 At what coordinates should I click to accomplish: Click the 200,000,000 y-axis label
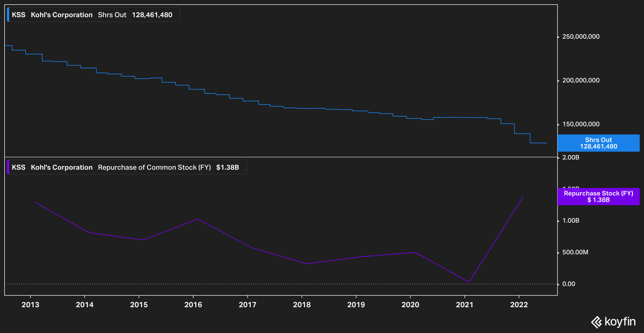pyautogui.click(x=581, y=80)
